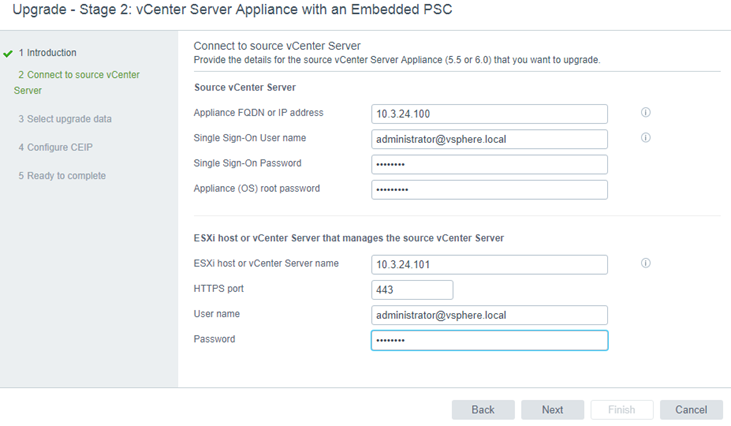Image resolution: width=731 pixels, height=426 pixels.
Task: Focus the Appliance FQDN or IP address field
Action: pos(490,114)
